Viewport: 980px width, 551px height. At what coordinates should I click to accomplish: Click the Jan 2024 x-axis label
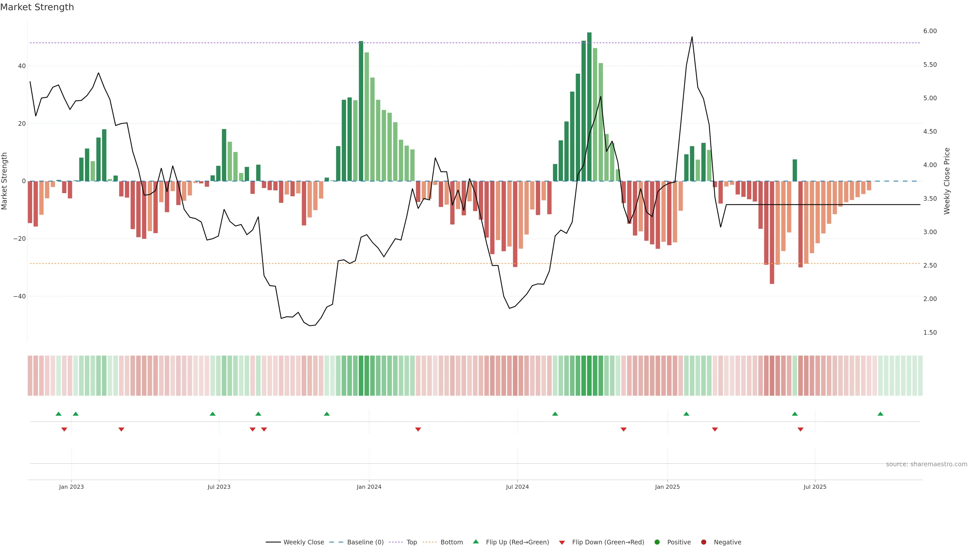[369, 487]
